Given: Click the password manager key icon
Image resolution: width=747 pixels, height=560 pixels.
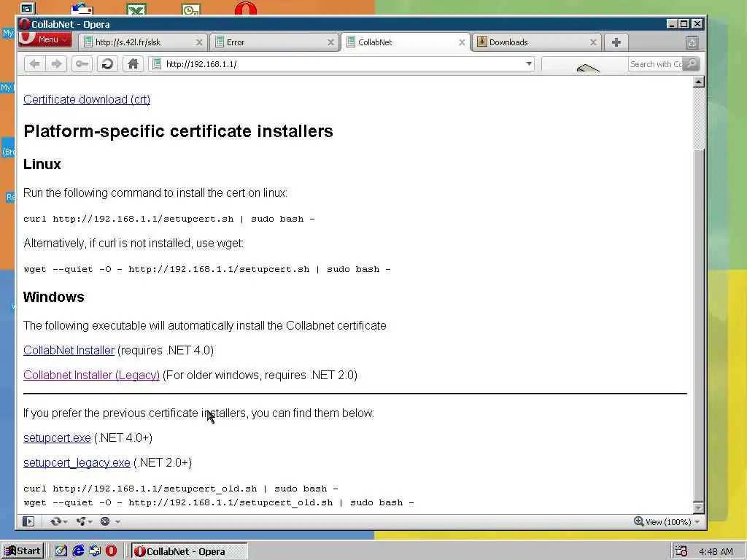Looking at the screenshot, I should pyautogui.click(x=82, y=64).
